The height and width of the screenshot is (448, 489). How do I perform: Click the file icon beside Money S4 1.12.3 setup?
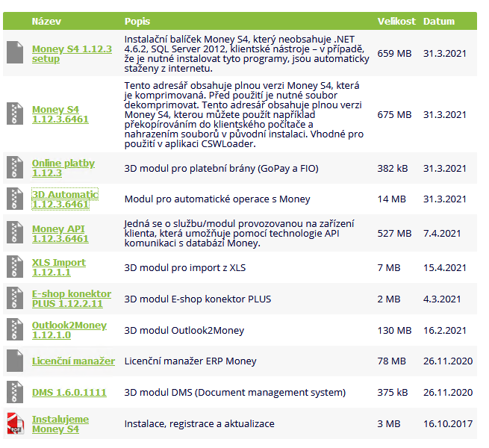pos(16,53)
